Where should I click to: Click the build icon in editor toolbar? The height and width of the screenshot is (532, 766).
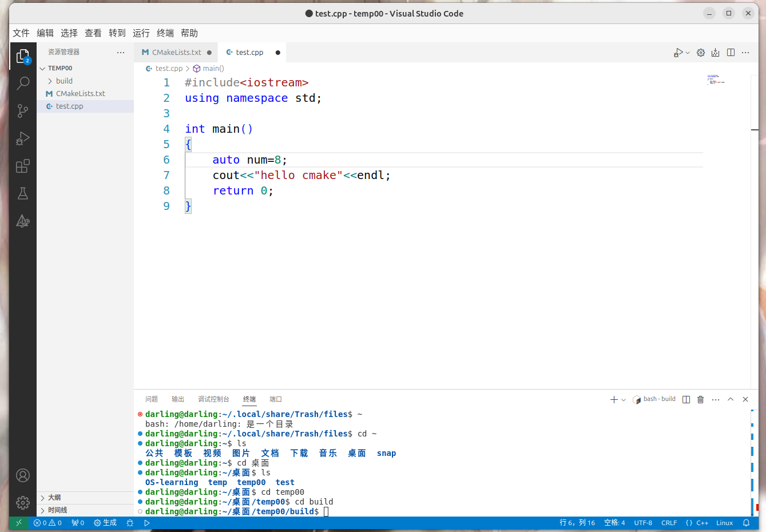(x=715, y=53)
